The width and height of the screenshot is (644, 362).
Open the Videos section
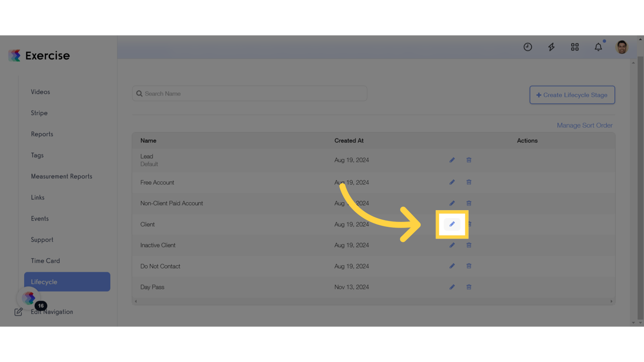pos(40,91)
